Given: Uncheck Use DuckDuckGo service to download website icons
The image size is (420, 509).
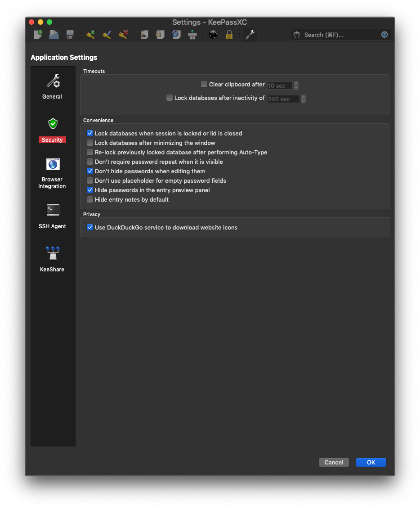Looking at the screenshot, I should click(x=89, y=227).
